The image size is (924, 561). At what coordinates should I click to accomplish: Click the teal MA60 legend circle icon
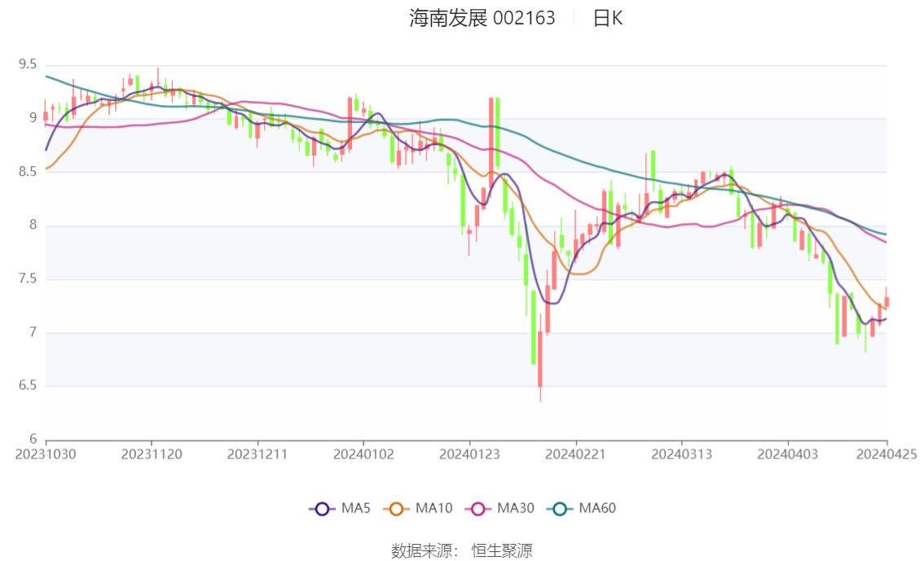(560, 509)
